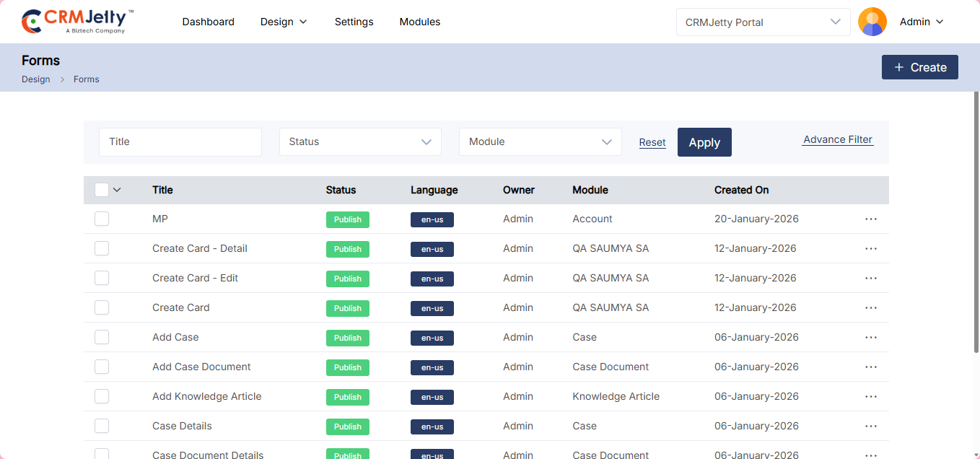Check the box for MP form
The height and width of the screenshot is (459, 980).
[x=102, y=219]
